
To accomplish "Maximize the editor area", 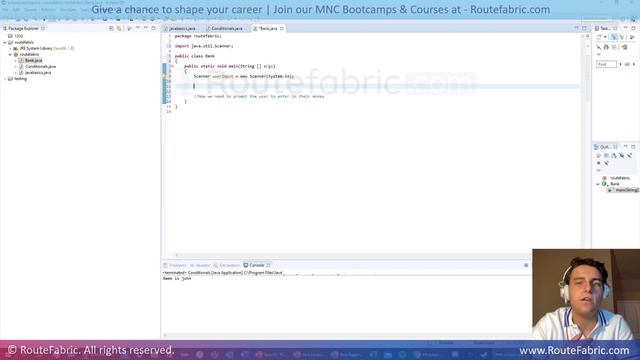I will pos(584,28).
